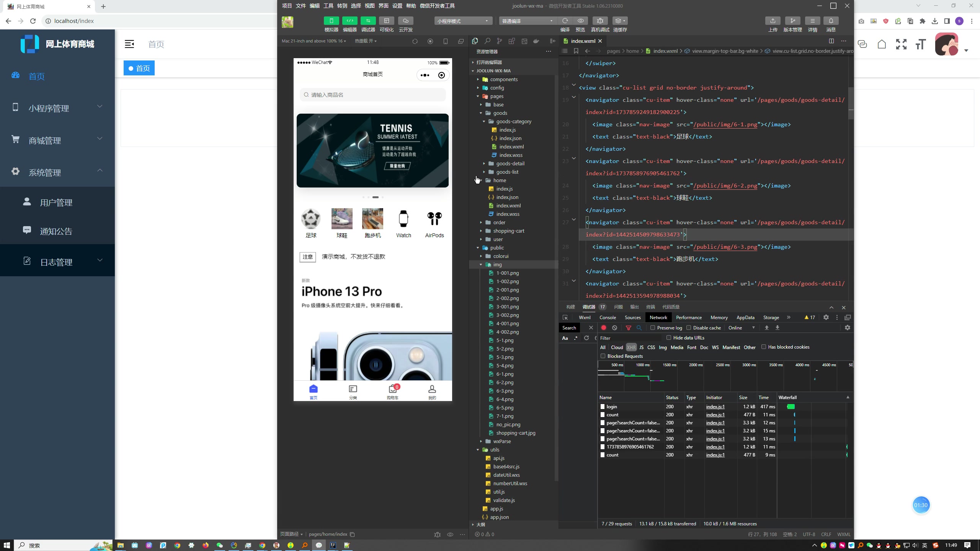Click the 预览 preview eye icon
980x551 pixels.
click(580, 21)
